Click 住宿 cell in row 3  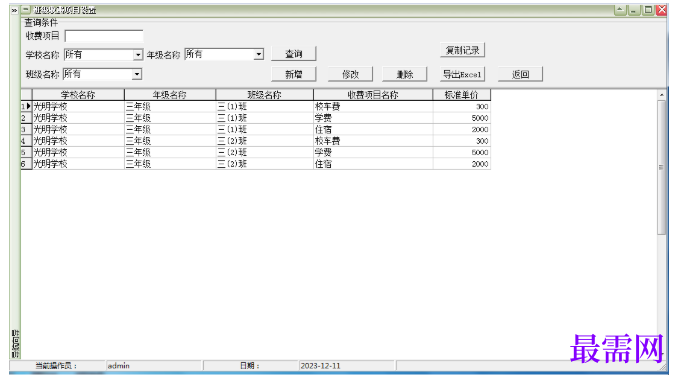(373, 129)
